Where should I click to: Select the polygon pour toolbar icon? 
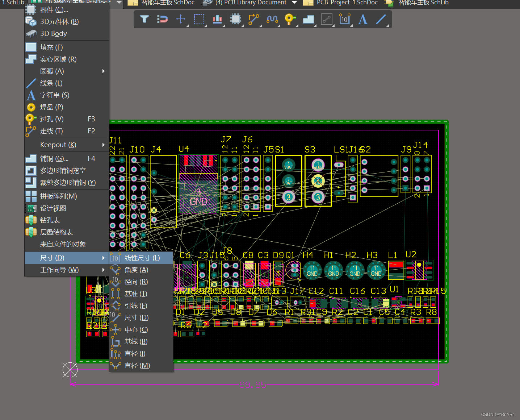coord(309,19)
